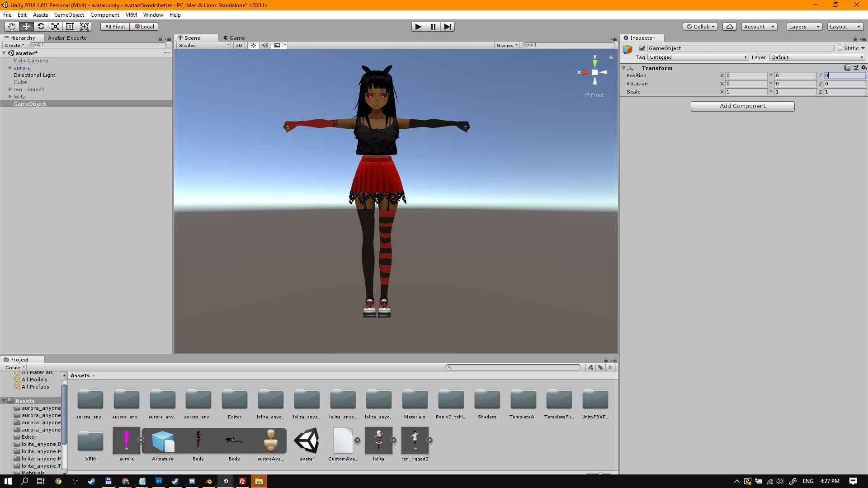Toggle scene lighting sun icon
Viewport: 868px width, 488px height.
coord(253,45)
